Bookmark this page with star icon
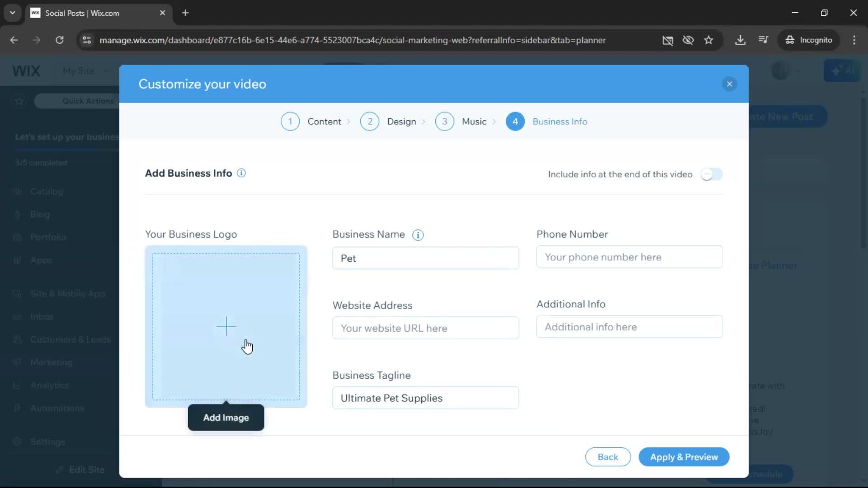The height and width of the screenshot is (488, 868). pos(708,40)
